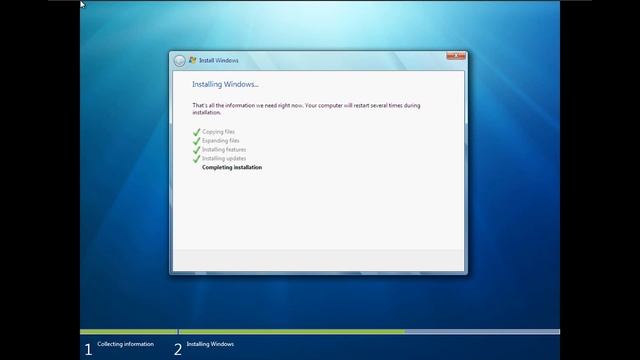Click green checkmark beside Expanding files
Screen dimensions: 640x360
coord(196,141)
